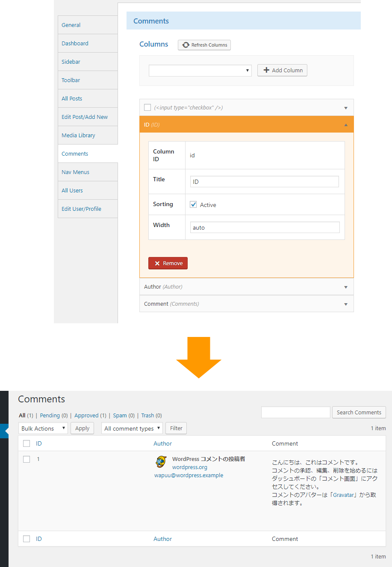Click the collapse menu arrow on the dark sidebar
The height and width of the screenshot is (567, 392).
[4, 431]
